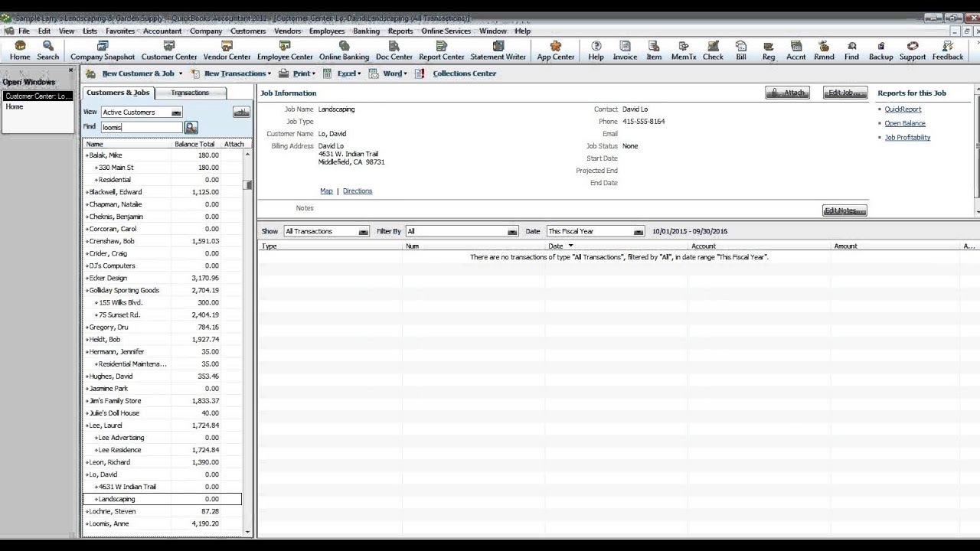Select Crenshaw, Bob in customer list
This screenshot has width=980, height=551.
(162, 241)
